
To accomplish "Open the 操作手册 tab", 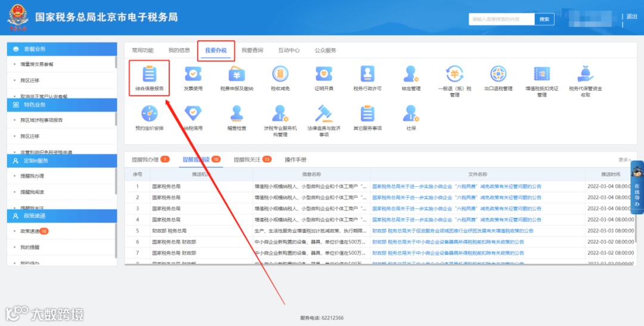I will coord(295,159).
